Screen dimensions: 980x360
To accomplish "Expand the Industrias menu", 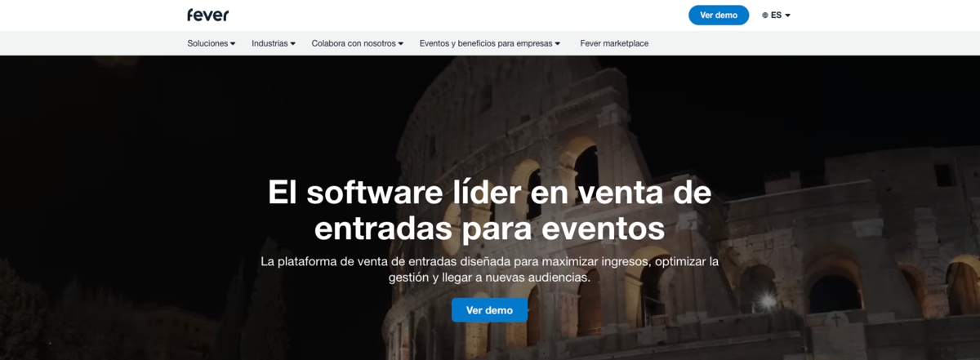I will point(269,43).
